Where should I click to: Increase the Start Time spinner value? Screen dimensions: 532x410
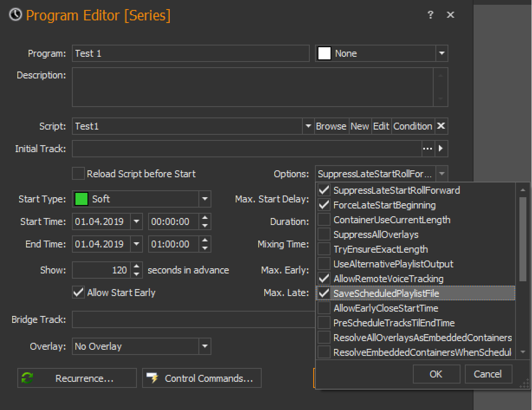click(x=205, y=218)
